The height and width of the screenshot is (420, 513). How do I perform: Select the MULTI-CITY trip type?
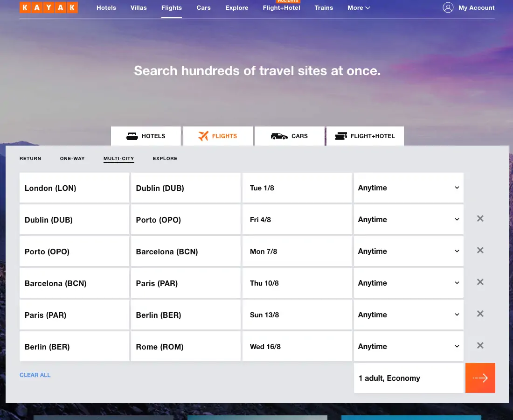[119, 159]
